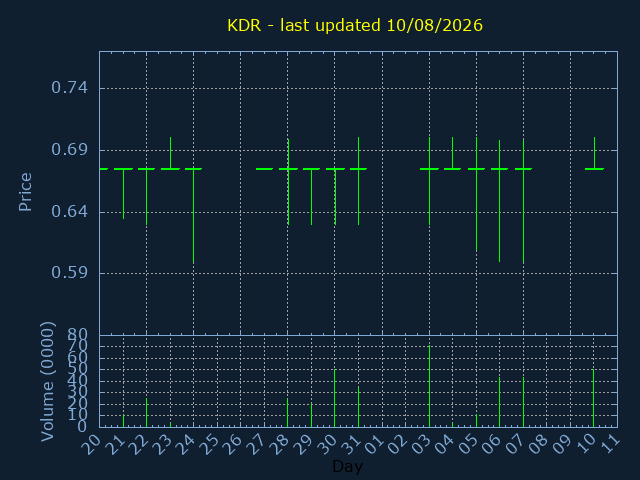The width and height of the screenshot is (640, 480).
Task: Click the day 10 volume bar
Action: point(593,398)
